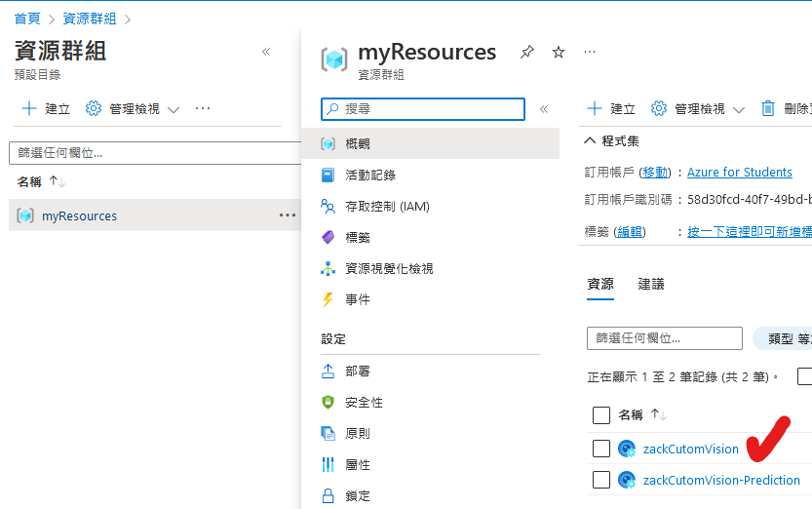Click the trash can delete icon
812x509 pixels.
(x=768, y=108)
